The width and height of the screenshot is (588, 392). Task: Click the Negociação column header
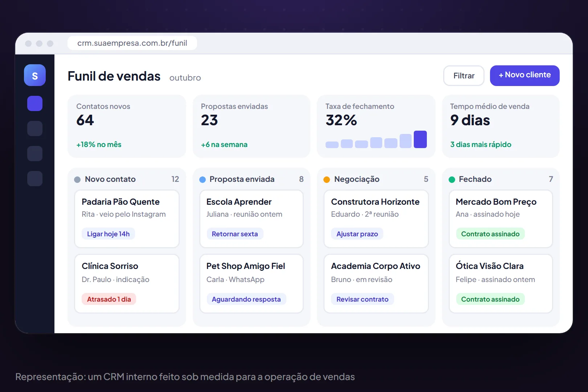pos(376,179)
